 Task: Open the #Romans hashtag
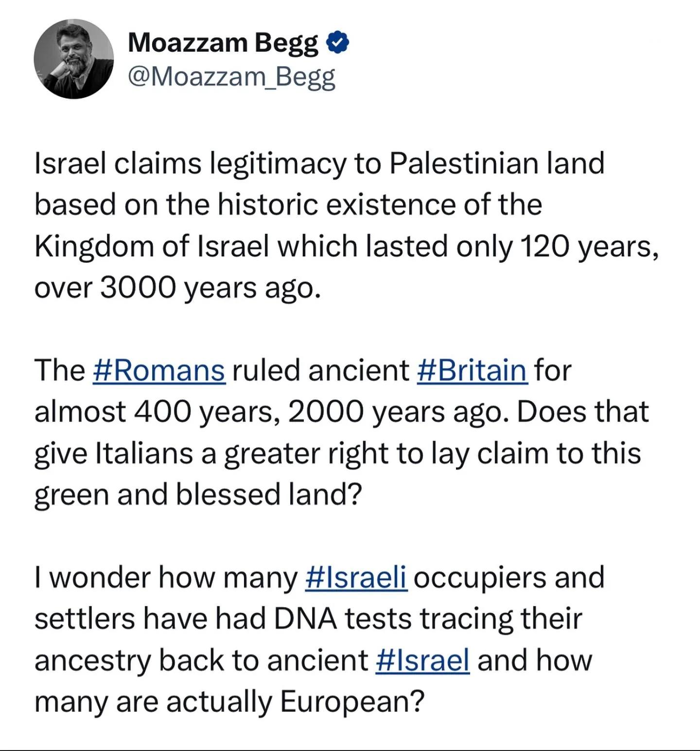coord(159,371)
